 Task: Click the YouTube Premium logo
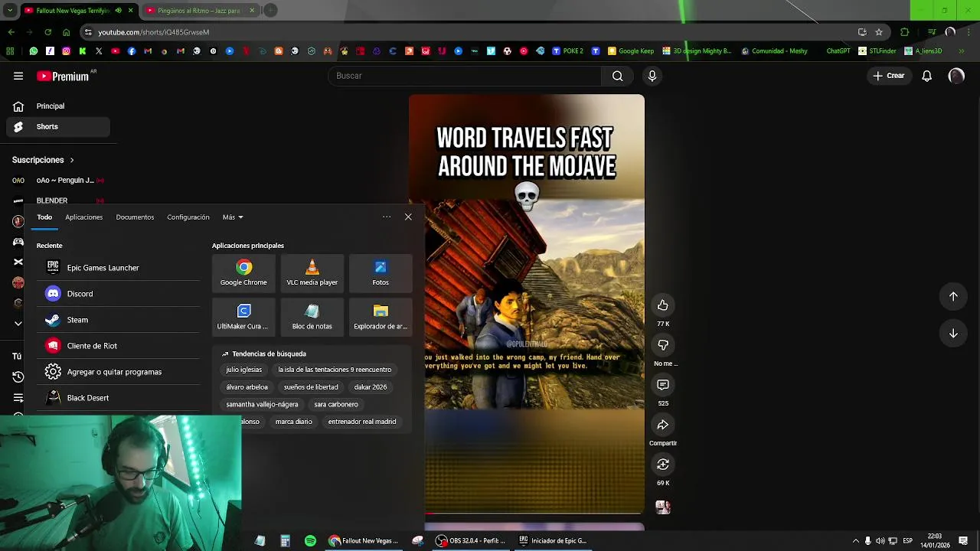[63, 76]
